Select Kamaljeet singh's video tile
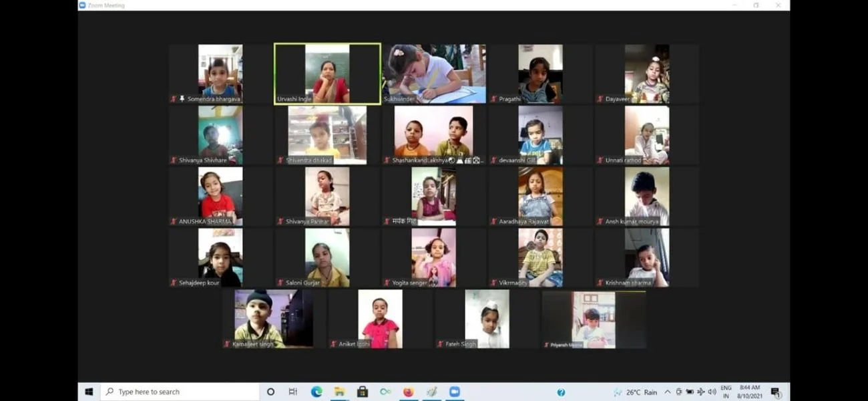Viewport: 868px width, 401px height. click(x=273, y=318)
